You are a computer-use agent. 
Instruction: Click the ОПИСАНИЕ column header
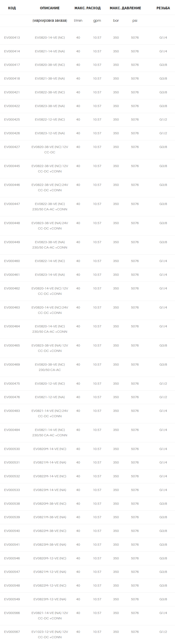click(50, 8)
